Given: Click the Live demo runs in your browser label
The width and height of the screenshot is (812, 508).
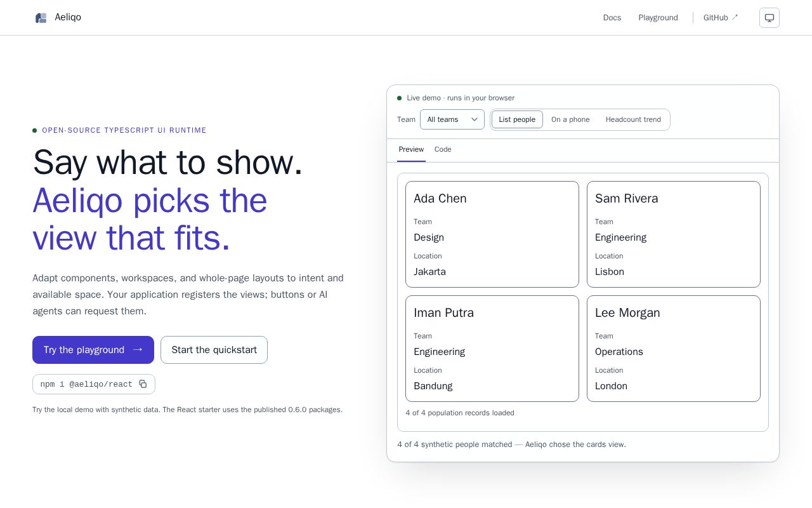Looking at the screenshot, I should pyautogui.click(x=461, y=98).
